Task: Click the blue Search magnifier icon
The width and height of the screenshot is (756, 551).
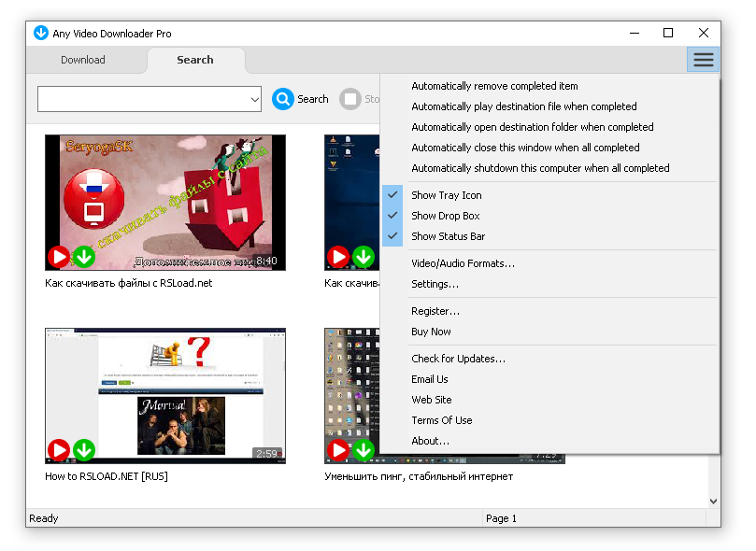Action: click(x=281, y=99)
